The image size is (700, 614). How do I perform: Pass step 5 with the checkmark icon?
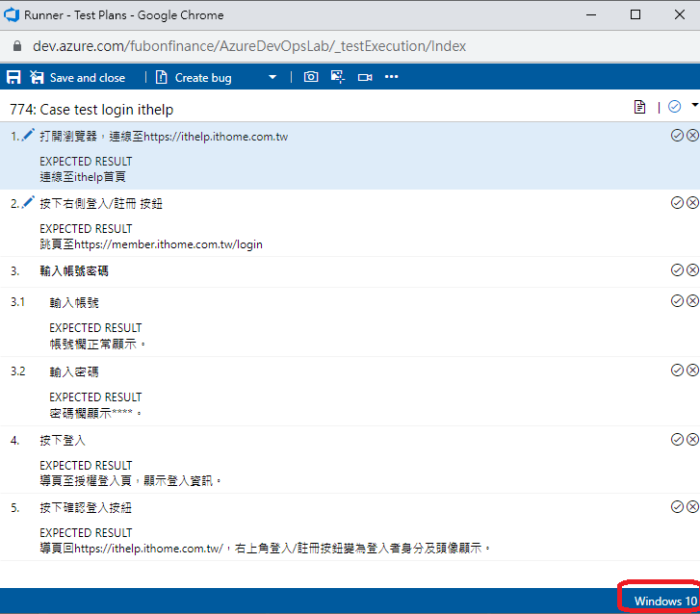[x=677, y=506]
